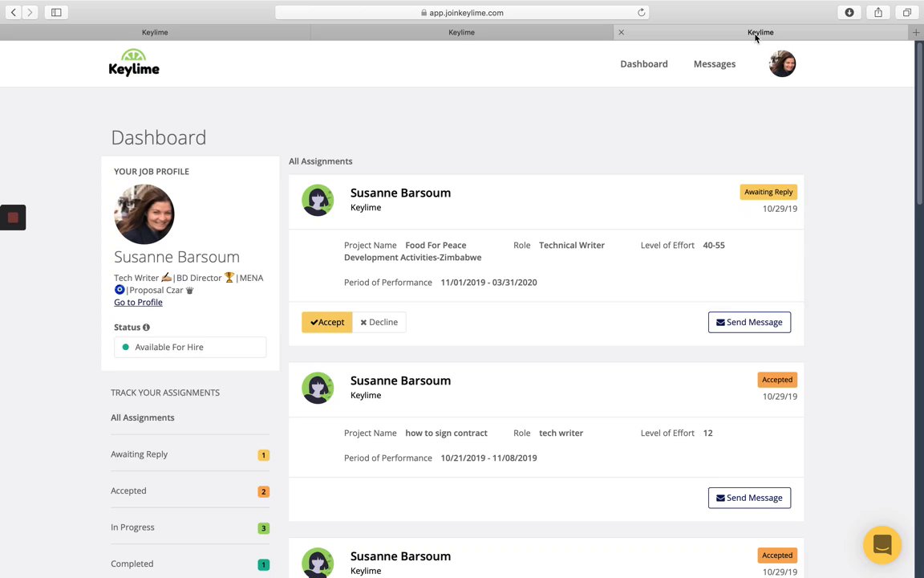This screenshot has width=924, height=578.
Task: Reload the page using the refresh icon
Action: point(641,12)
